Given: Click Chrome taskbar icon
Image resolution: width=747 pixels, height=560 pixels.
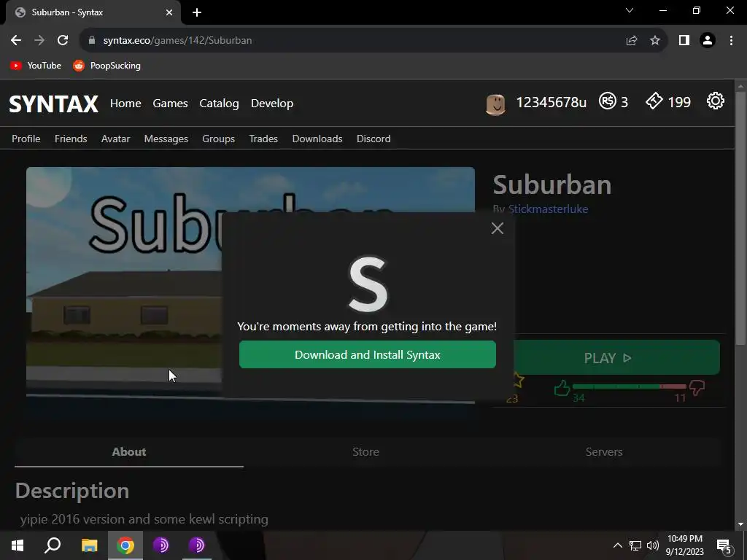Looking at the screenshot, I should click(x=125, y=545).
